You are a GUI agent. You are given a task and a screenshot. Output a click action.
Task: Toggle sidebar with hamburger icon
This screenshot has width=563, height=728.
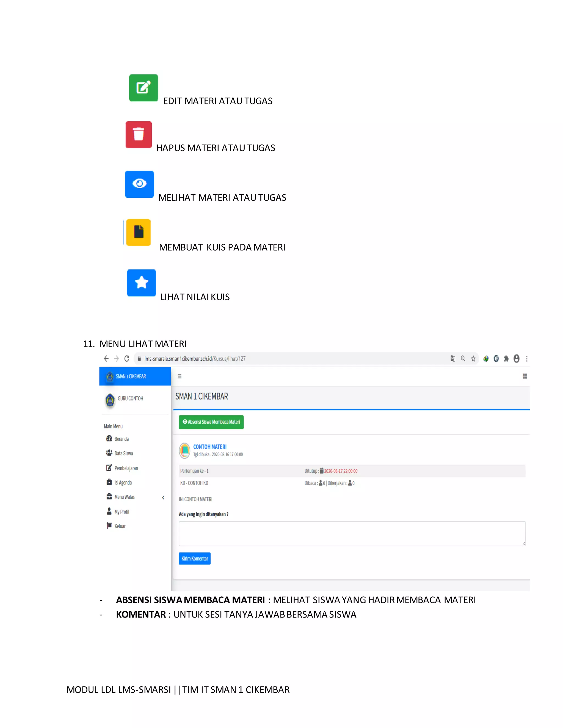[180, 376]
